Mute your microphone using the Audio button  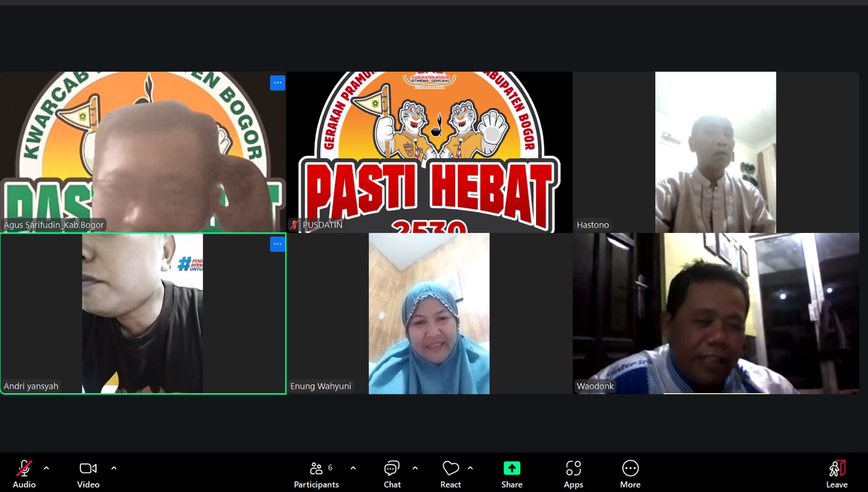pos(23,472)
